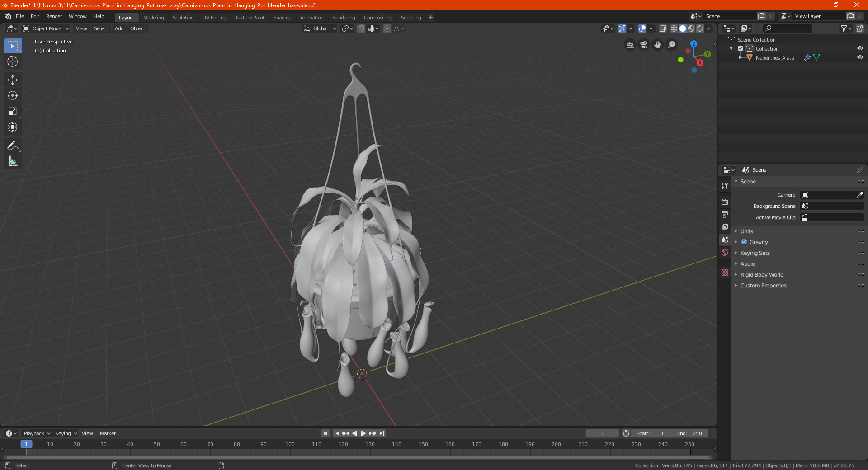Expand Nepenthes_Alata in the outliner

(x=741, y=58)
